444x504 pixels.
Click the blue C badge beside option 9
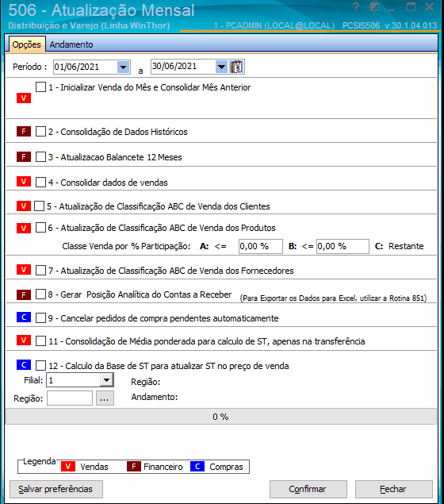point(24,317)
